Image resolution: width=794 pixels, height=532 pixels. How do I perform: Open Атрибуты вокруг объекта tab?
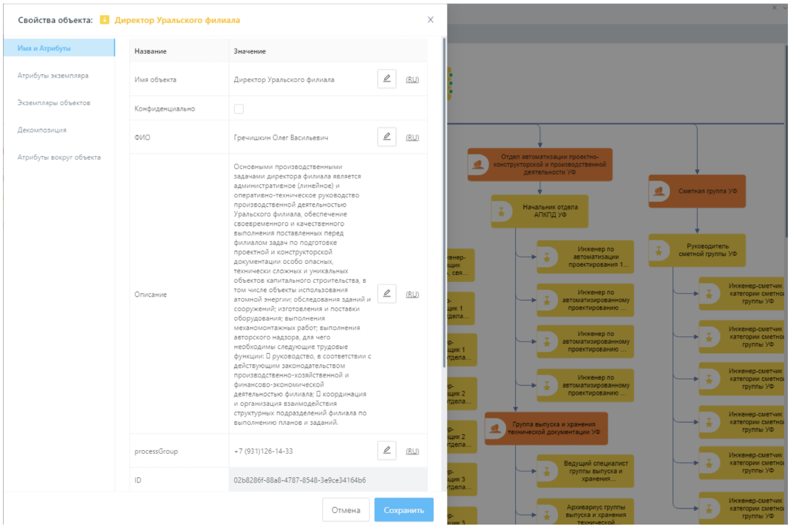pyautogui.click(x=59, y=157)
